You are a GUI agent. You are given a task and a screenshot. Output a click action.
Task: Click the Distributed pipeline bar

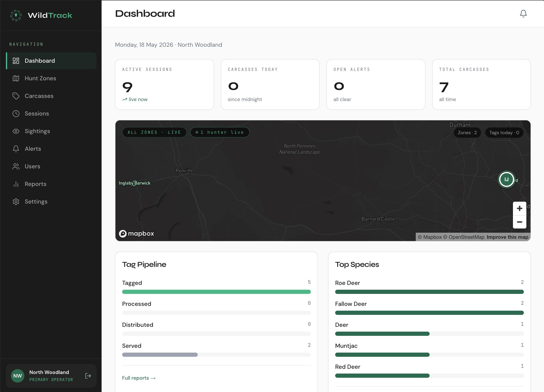coord(216,334)
